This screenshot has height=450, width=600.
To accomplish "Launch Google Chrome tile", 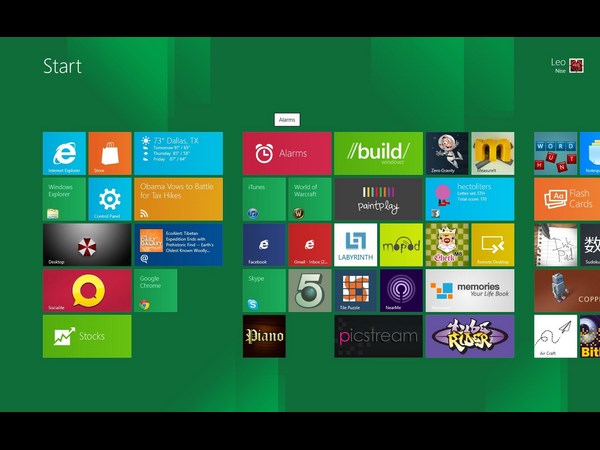I will pyautogui.click(x=156, y=290).
